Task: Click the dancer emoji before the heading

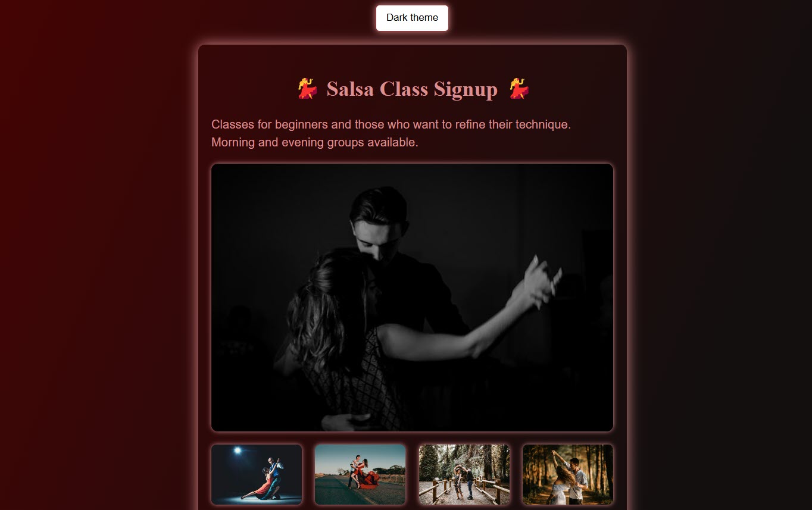Action: point(308,89)
